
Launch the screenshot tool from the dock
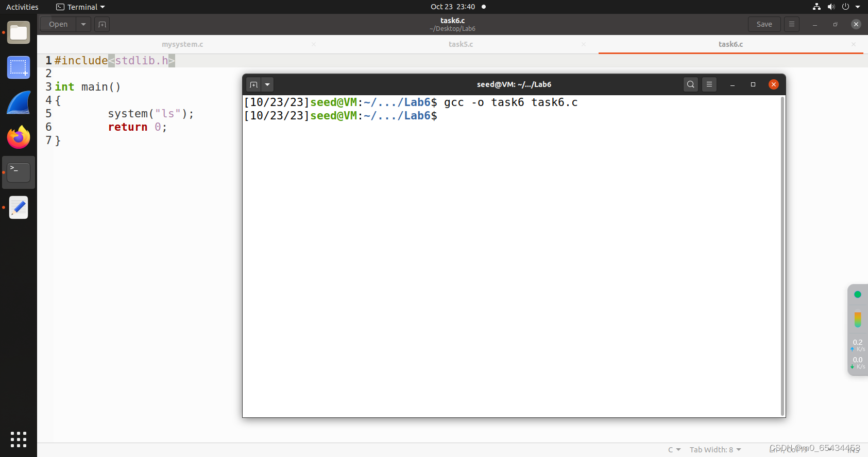tap(19, 68)
